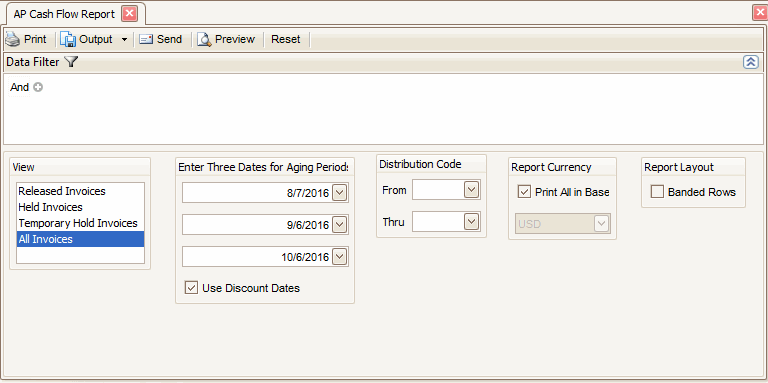768x383 pixels.
Task: Click the Send envelope button
Action: (x=161, y=39)
